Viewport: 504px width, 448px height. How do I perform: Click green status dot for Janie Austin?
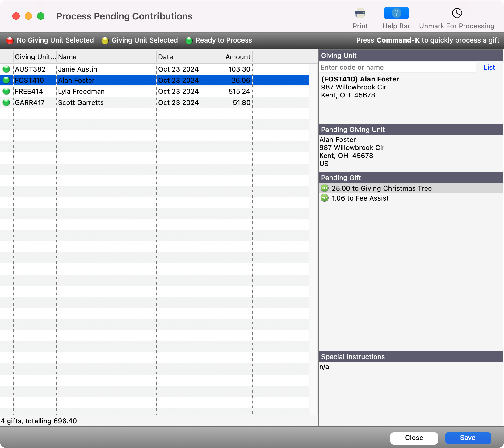[x=6, y=69]
